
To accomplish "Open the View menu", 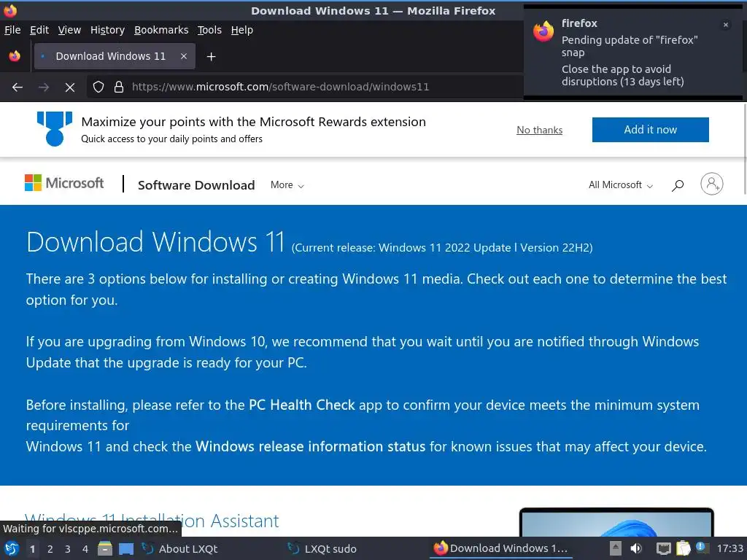I will [x=69, y=30].
